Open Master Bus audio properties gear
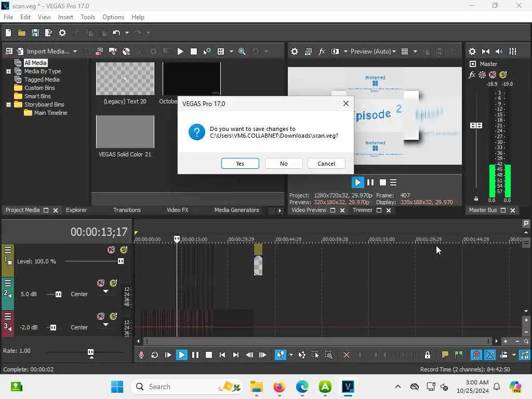 pyautogui.click(x=472, y=51)
